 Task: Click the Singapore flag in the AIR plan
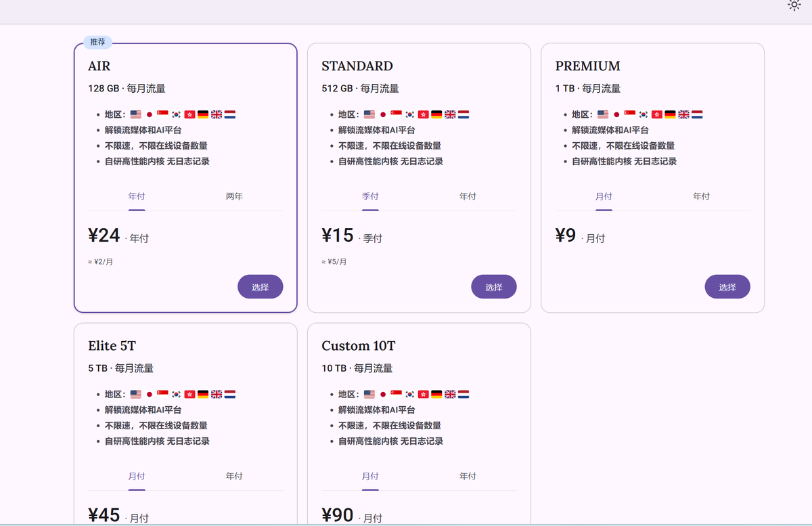pos(162,114)
